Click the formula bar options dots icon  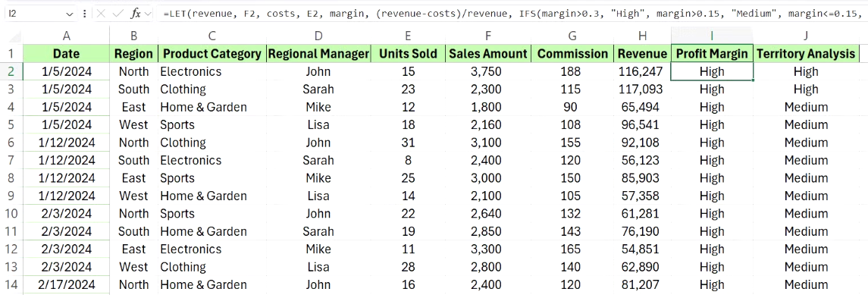83,14
